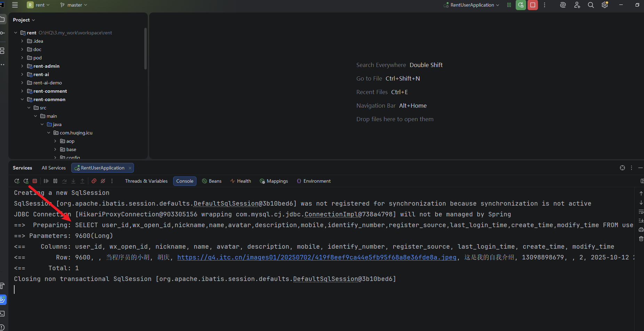Screen dimensions: 644x331
Task: Expand the rent-admin module
Action: click(x=22, y=66)
